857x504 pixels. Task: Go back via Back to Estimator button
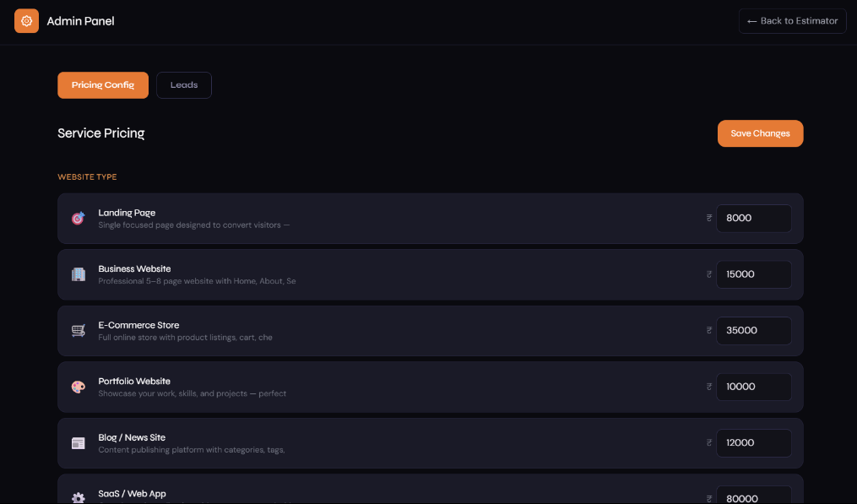point(792,21)
